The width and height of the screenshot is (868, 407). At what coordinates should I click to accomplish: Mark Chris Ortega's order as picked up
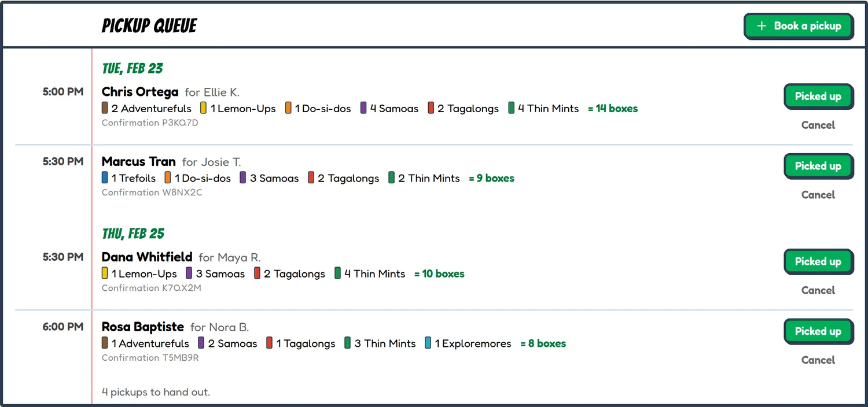[818, 97]
